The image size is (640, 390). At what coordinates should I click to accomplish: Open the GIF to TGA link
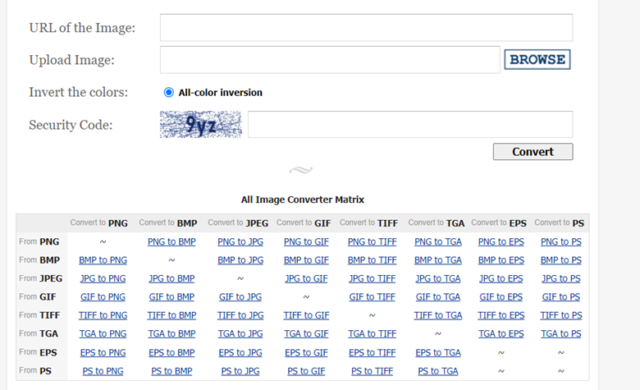pos(438,297)
